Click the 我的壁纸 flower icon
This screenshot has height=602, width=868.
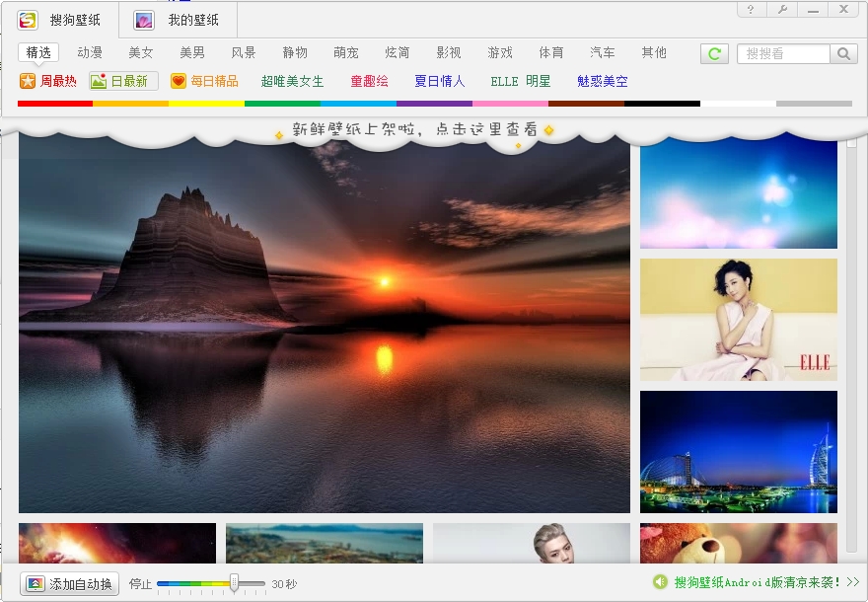[x=144, y=21]
